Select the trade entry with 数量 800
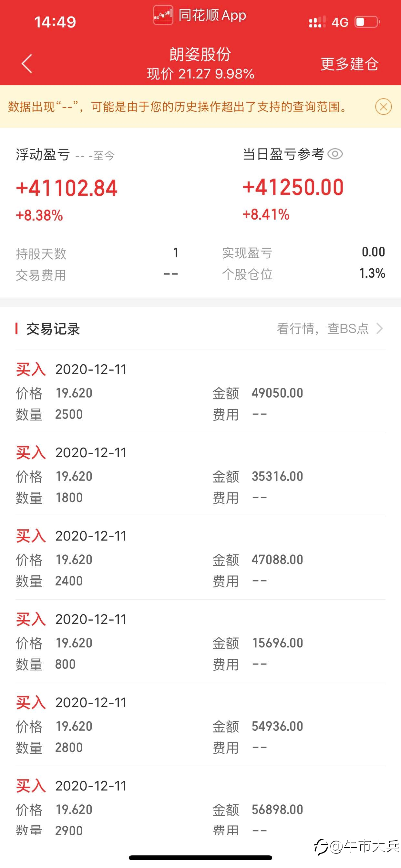Viewport: 401px width, 868px height. 200,641
